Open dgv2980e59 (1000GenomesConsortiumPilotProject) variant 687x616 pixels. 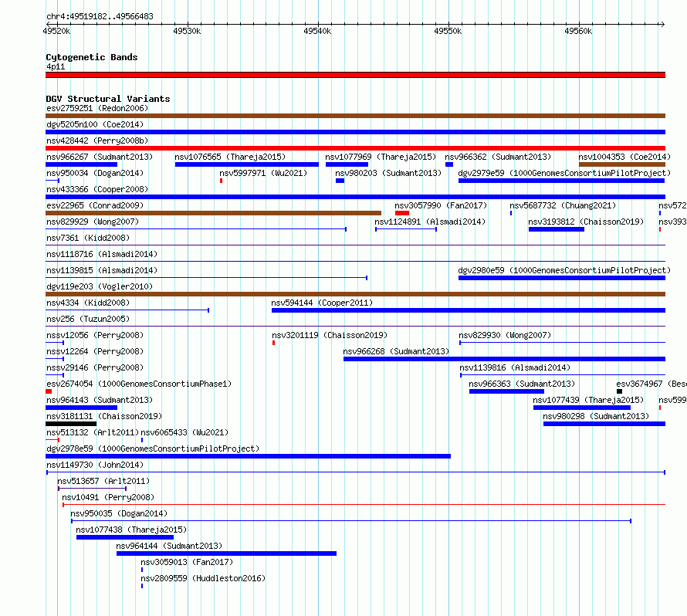562,278
